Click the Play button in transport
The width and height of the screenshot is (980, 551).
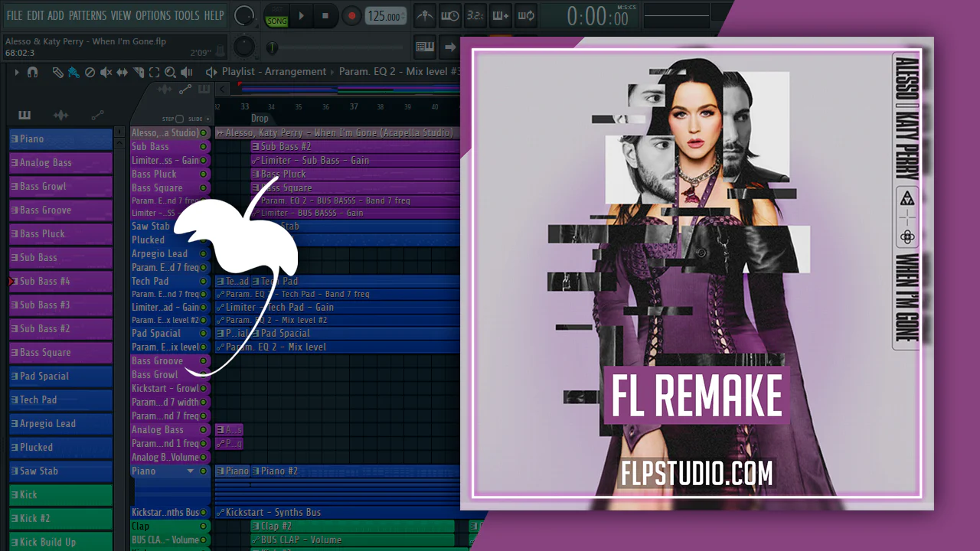click(301, 15)
